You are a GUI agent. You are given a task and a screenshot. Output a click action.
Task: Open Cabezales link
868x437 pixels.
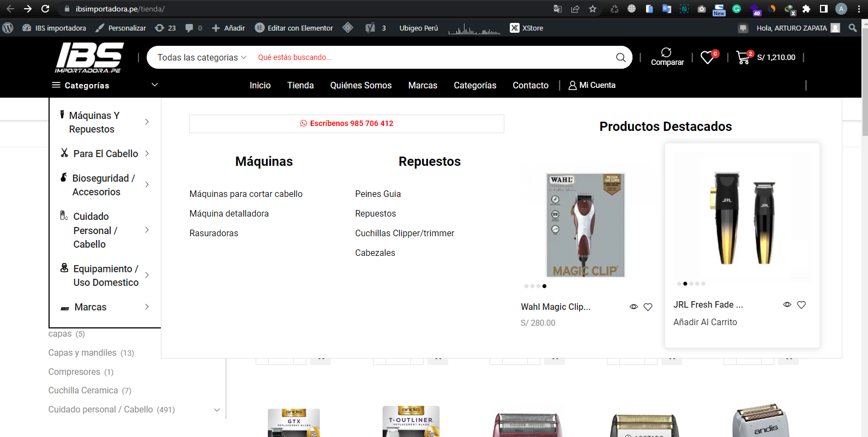pos(375,253)
